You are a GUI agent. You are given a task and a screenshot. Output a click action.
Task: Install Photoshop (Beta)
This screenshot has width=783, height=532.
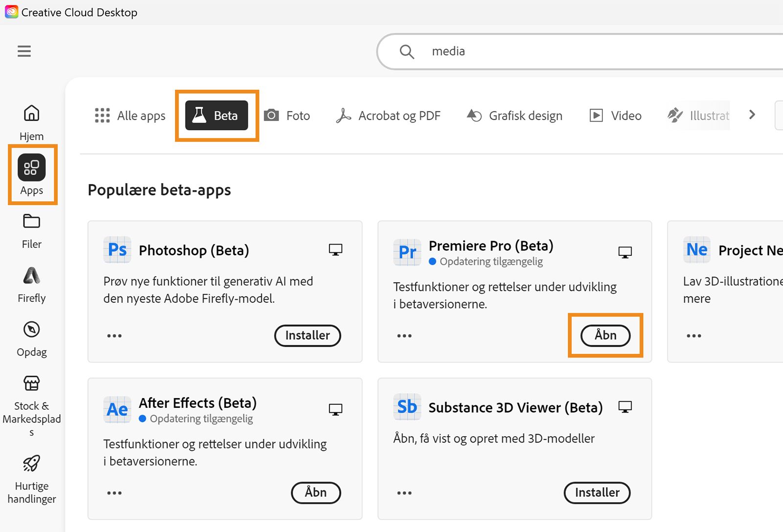tap(308, 335)
